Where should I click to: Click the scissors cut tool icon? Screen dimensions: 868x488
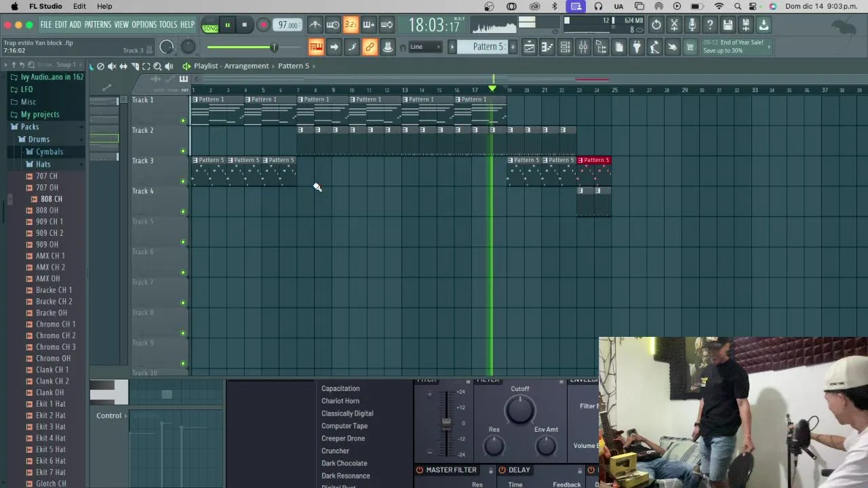tap(674, 25)
